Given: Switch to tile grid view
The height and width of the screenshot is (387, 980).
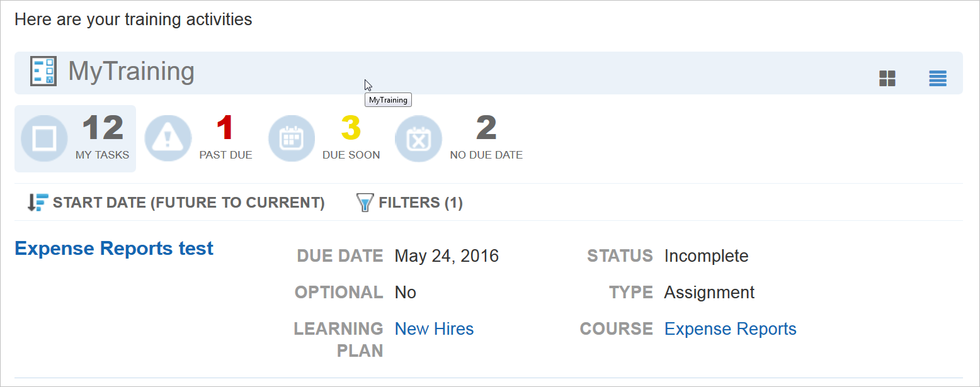Looking at the screenshot, I should 887,79.
